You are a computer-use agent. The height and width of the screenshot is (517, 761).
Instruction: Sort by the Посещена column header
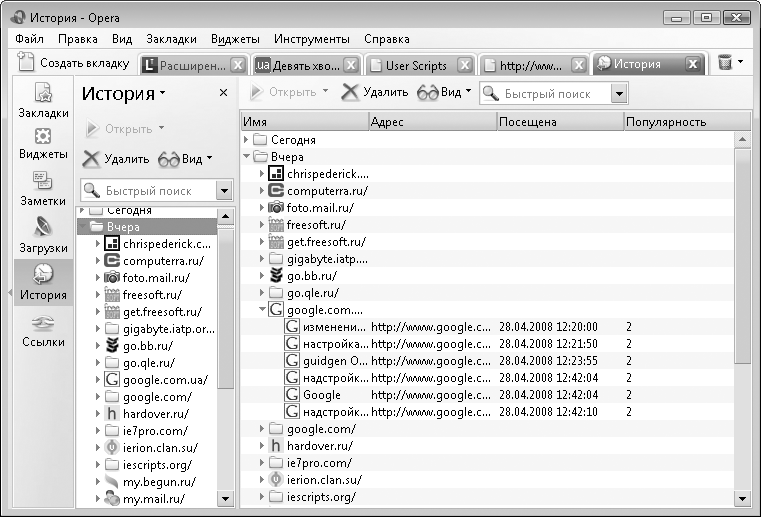(560, 121)
